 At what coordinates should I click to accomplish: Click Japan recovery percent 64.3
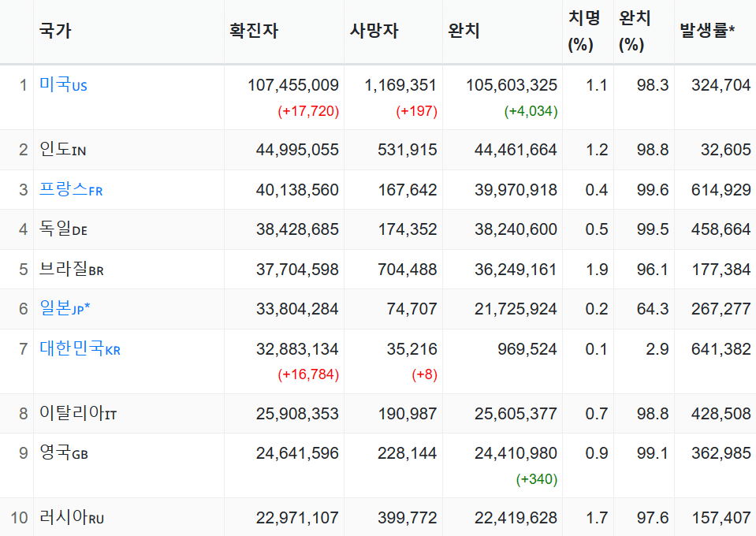653,309
